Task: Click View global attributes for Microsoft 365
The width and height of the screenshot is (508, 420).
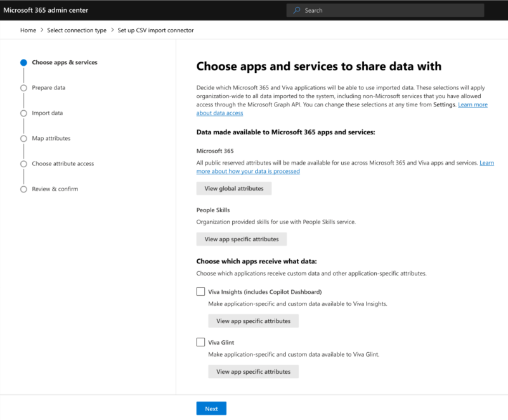Action: click(233, 188)
